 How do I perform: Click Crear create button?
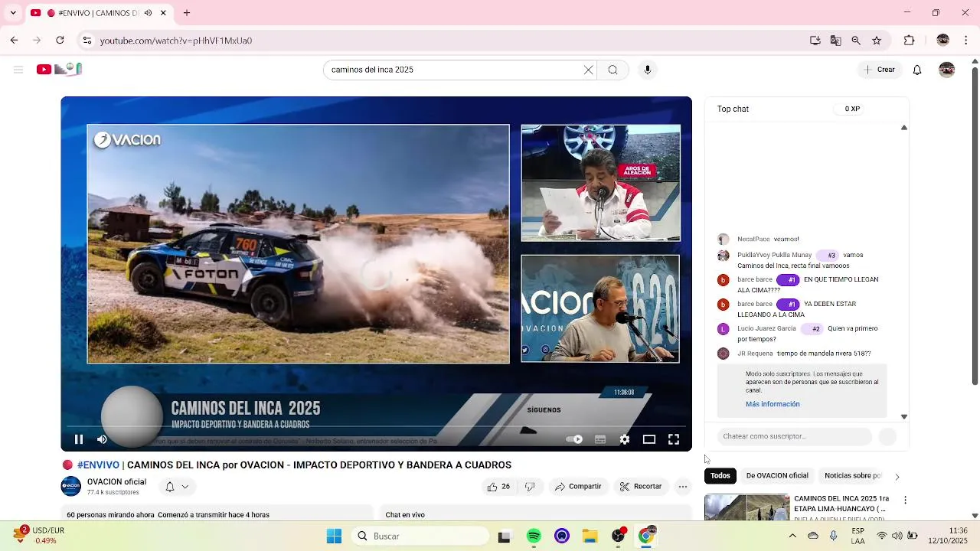point(879,70)
